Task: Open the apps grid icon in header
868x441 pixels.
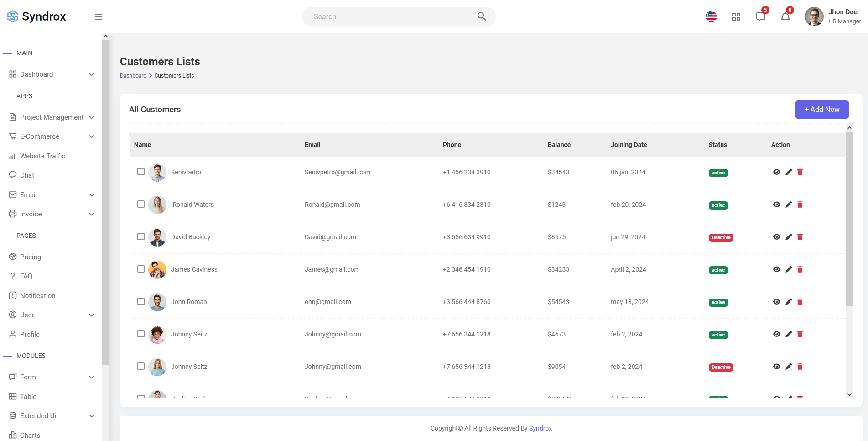Action: [736, 17]
